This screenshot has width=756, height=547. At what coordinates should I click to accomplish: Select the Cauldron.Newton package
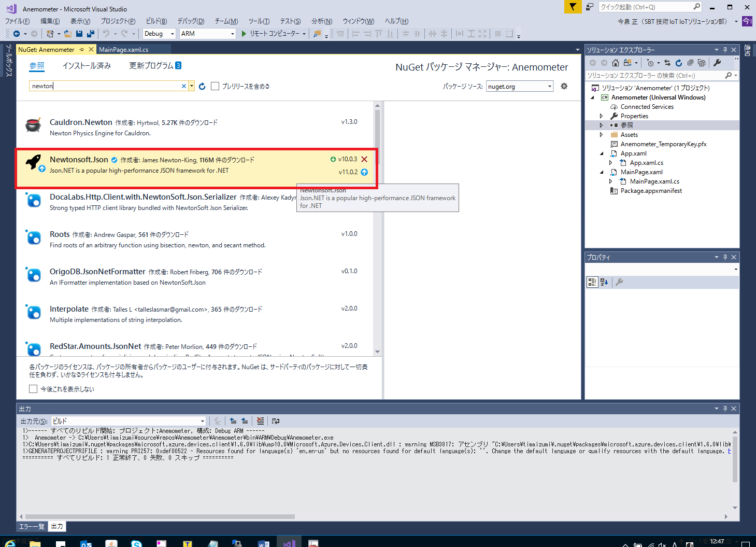tap(194, 127)
